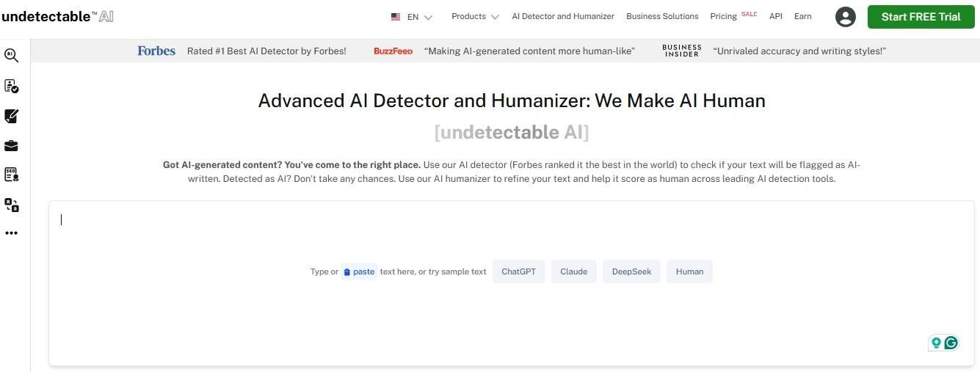
Task: Click the 'Making AI-generated content more human-like' quote
Action: click(x=529, y=51)
